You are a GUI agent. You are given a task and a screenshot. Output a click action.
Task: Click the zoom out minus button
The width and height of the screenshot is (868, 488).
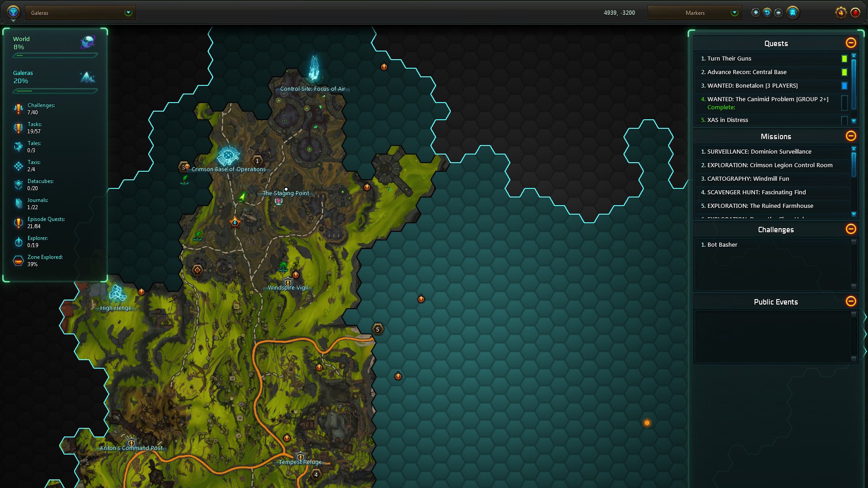[x=778, y=13]
